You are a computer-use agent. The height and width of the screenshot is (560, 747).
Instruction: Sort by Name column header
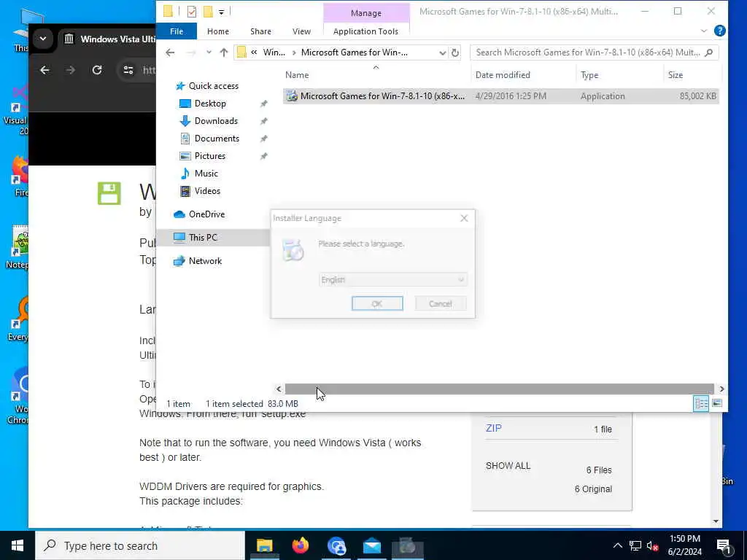pyautogui.click(x=297, y=75)
